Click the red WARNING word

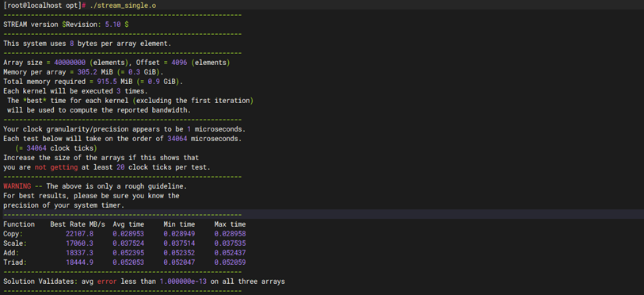[x=17, y=186]
